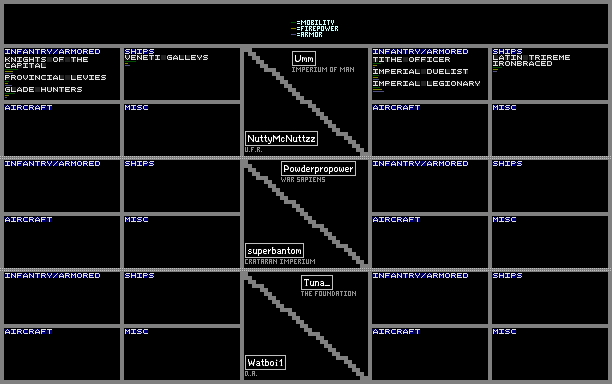Viewport: 612px width, 384px height.
Task: Select the VENETI GALLEYS ship entry
Action: click(x=167, y=57)
